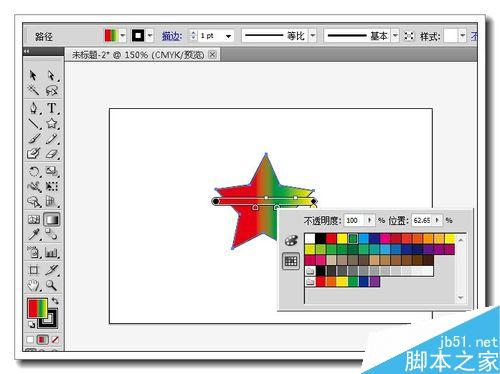Select the Slice tool
Viewport: 500px width, 374px height.
[52, 270]
